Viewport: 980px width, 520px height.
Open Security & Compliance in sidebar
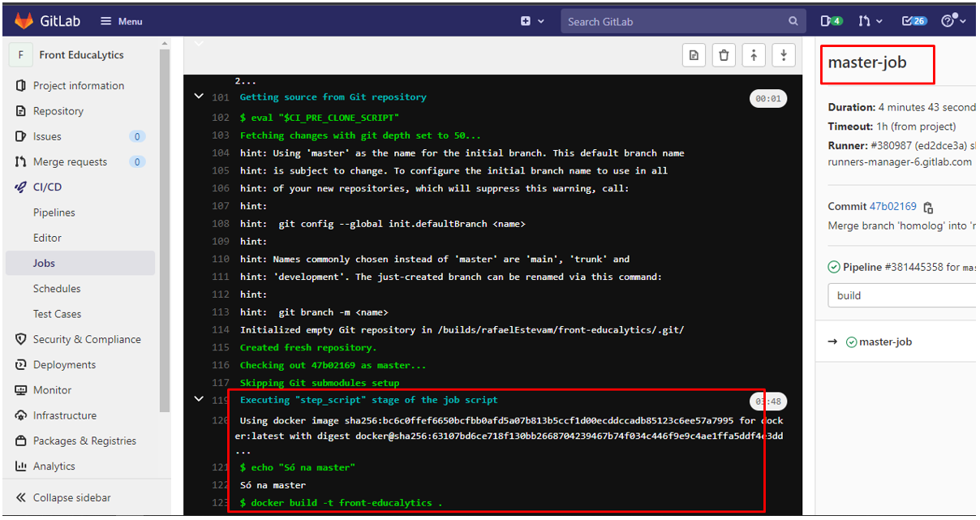87,339
